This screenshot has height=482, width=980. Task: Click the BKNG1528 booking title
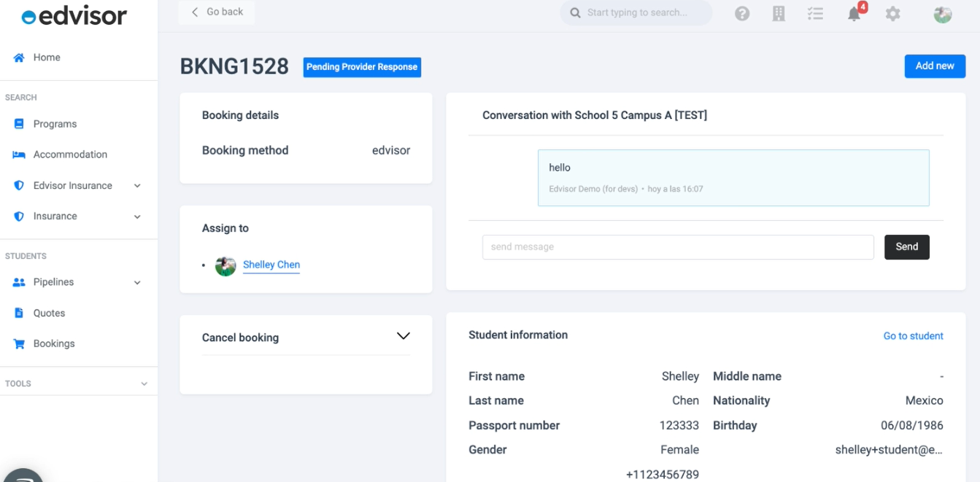click(x=234, y=66)
